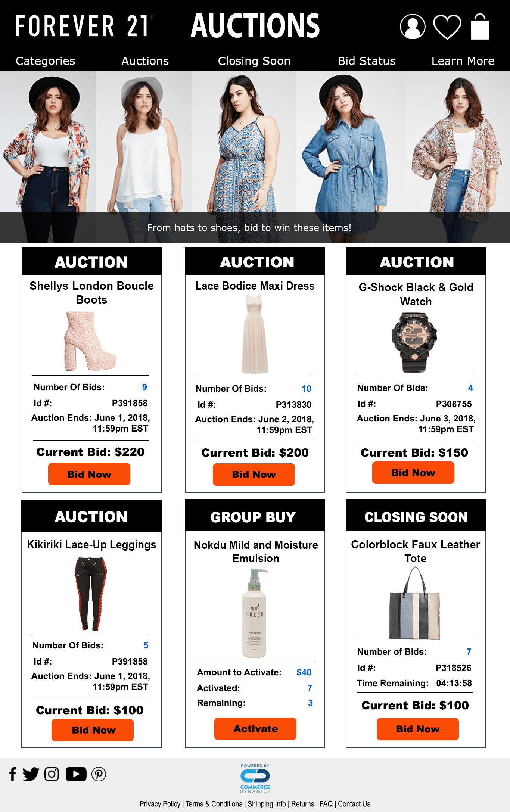Go to the Closing Soon tab

(254, 61)
